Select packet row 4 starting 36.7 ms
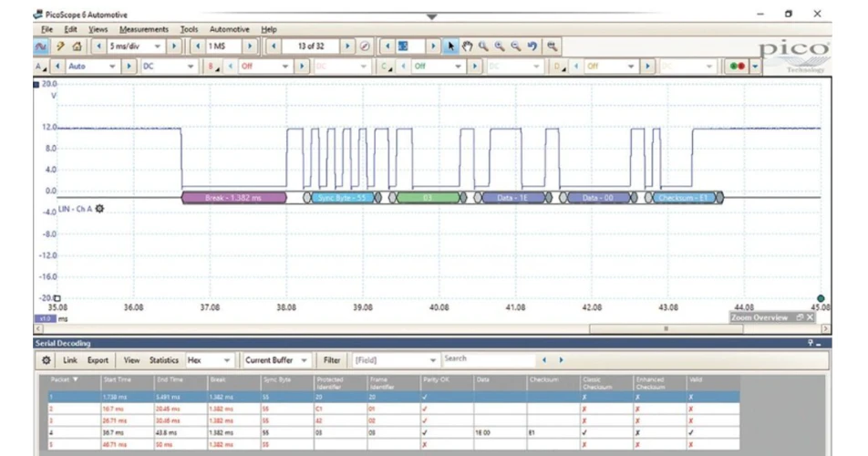The width and height of the screenshot is (868, 456). (394, 432)
